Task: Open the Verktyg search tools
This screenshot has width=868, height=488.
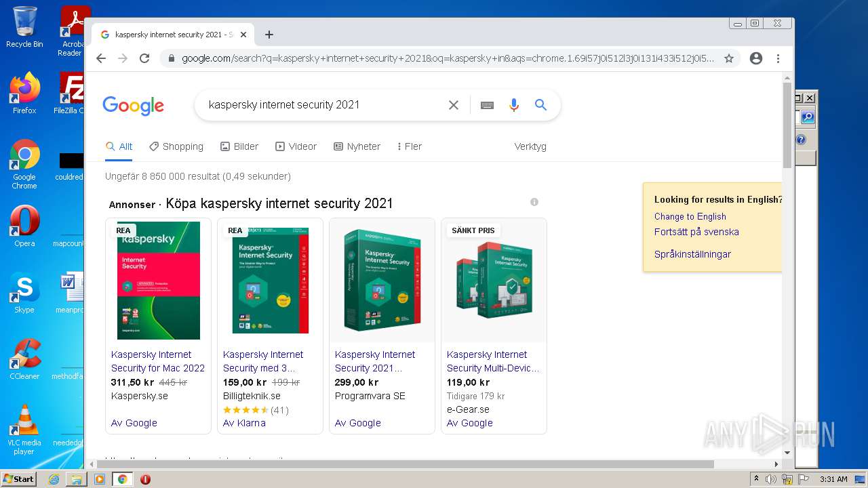Action: pyautogui.click(x=530, y=146)
